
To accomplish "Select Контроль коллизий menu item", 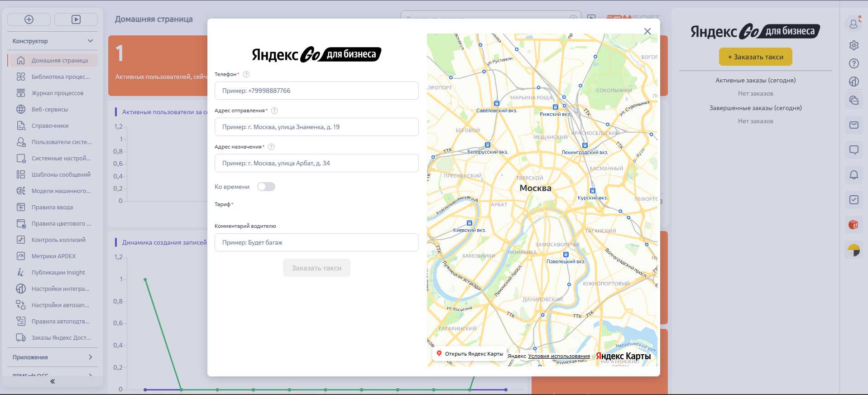I will tap(58, 240).
